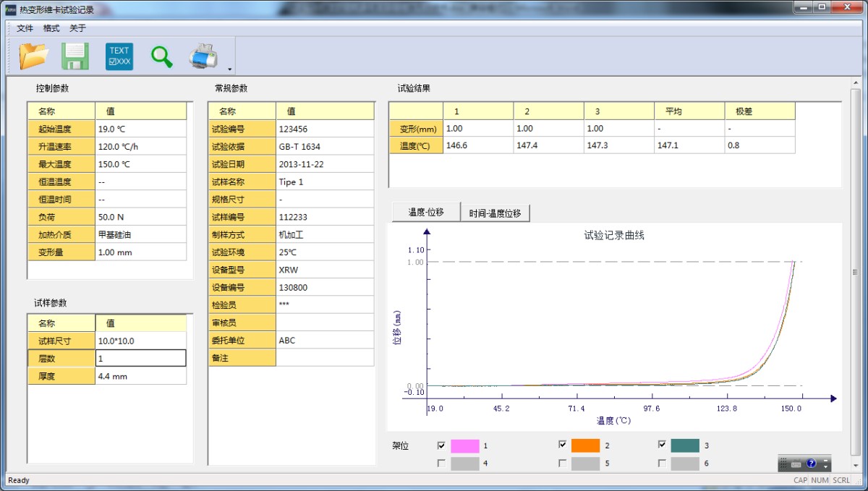Edit the 层数 value field

[x=141, y=357]
